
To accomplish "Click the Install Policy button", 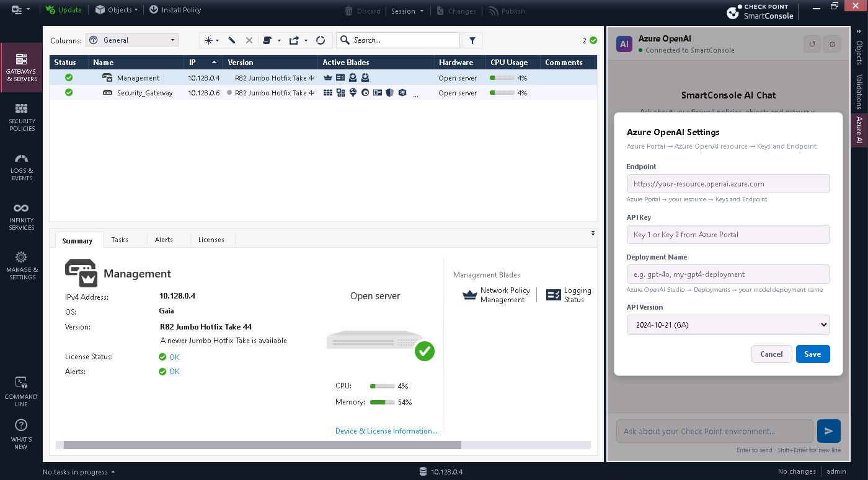I will pos(175,10).
